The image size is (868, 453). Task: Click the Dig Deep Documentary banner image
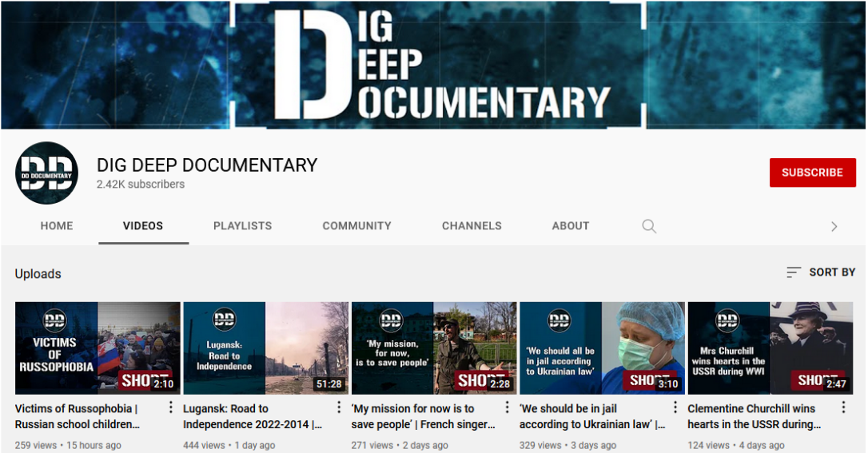coord(433,66)
